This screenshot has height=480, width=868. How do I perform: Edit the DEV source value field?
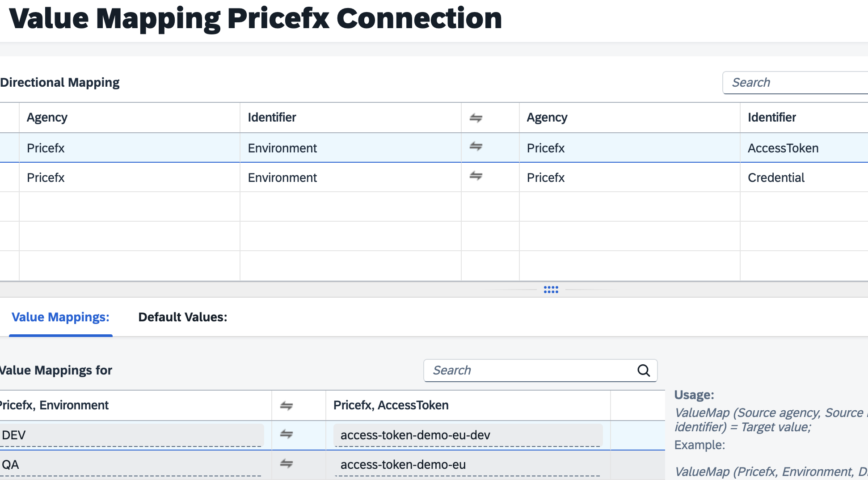[x=132, y=435]
